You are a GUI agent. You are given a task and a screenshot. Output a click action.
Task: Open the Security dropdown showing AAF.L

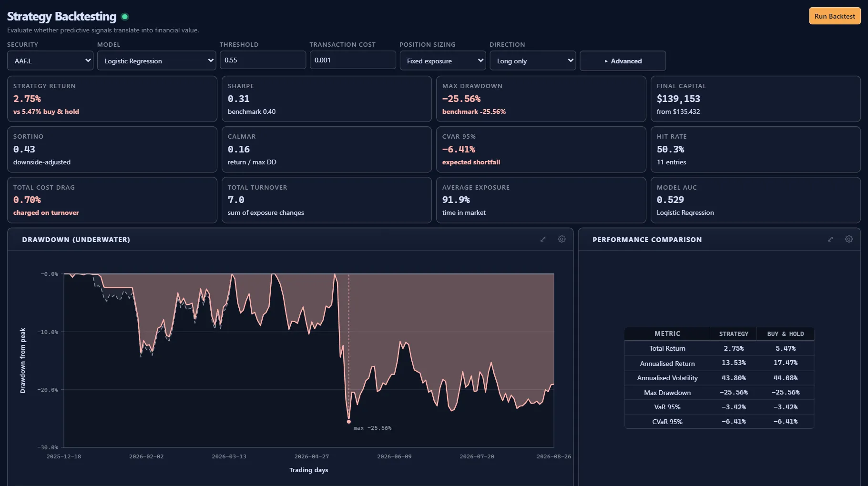(x=50, y=61)
